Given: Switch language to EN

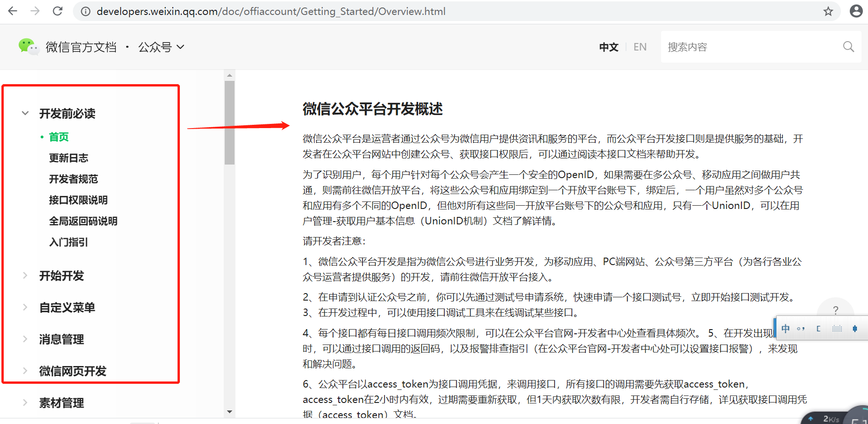Looking at the screenshot, I should [640, 47].
